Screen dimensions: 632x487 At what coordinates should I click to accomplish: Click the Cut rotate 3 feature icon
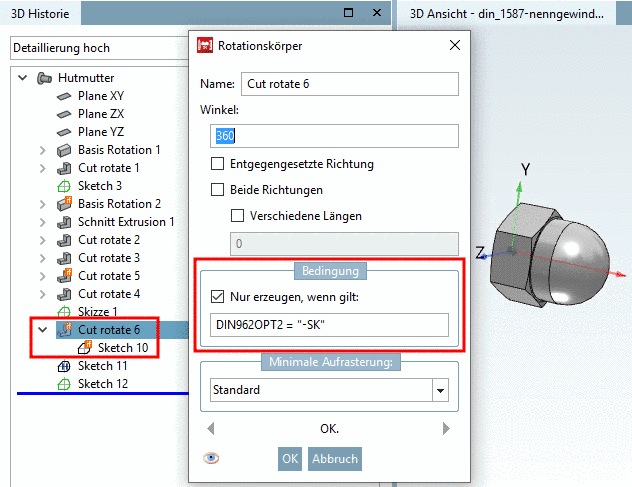64,258
